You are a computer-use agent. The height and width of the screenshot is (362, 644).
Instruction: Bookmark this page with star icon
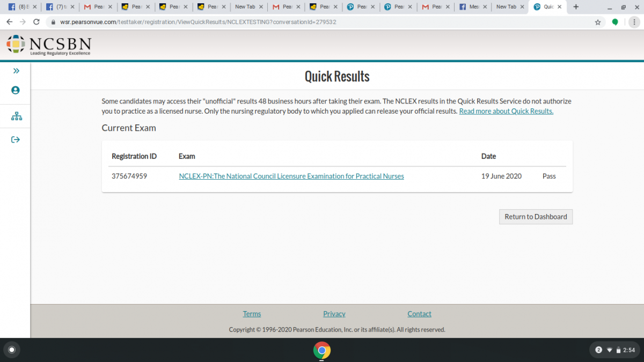(598, 22)
